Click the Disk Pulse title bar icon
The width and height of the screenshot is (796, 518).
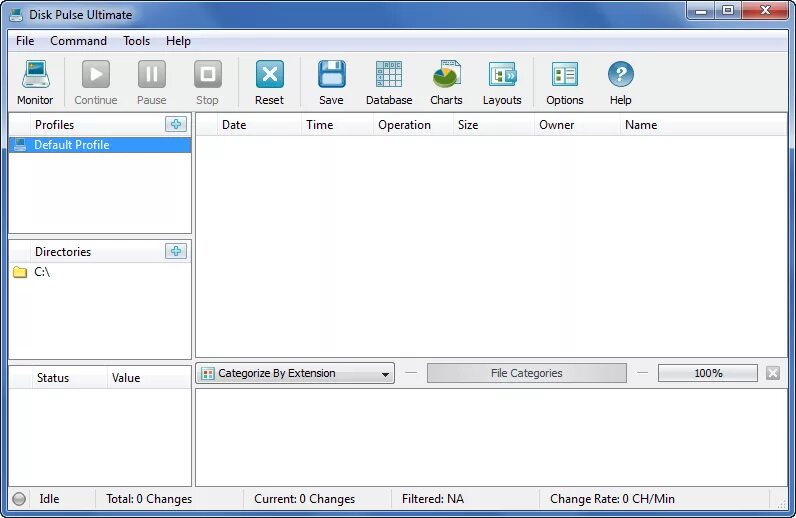tap(16, 15)
